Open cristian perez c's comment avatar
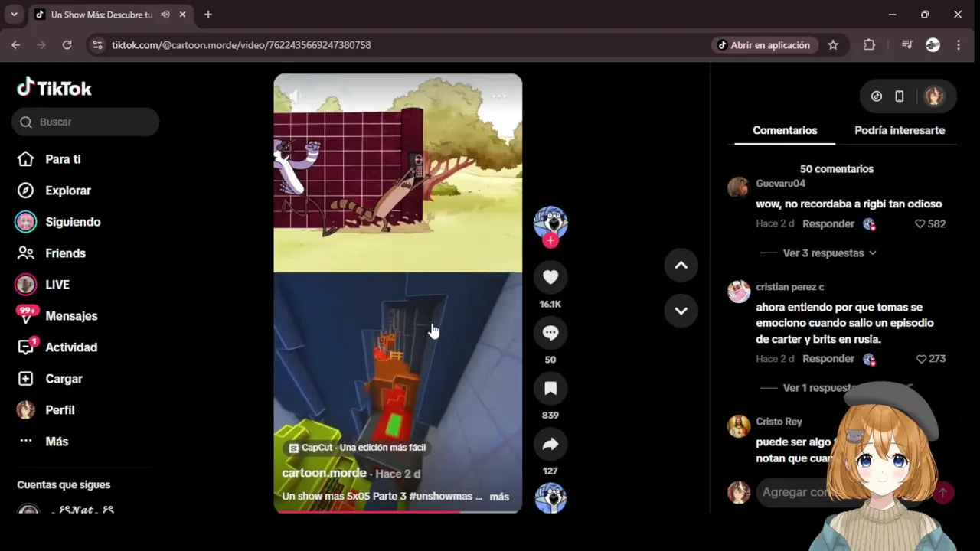980x551 pixels. tap(739, 292)
